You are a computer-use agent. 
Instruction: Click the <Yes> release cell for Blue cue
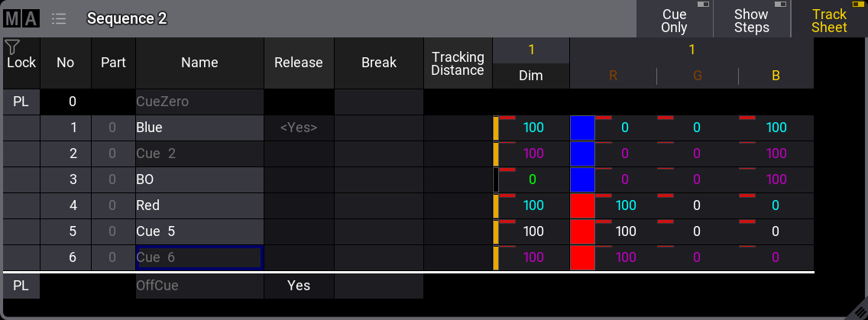(x=299, y=128)
